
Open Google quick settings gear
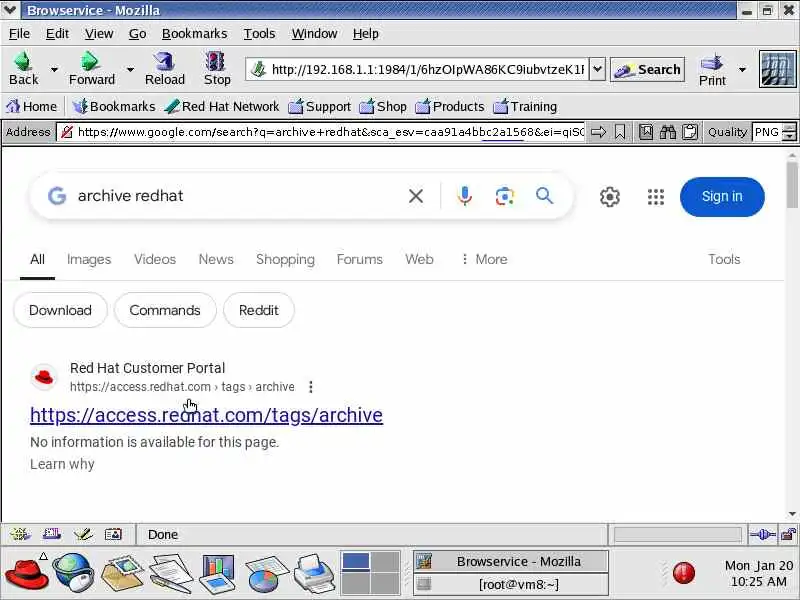(610, 196)
